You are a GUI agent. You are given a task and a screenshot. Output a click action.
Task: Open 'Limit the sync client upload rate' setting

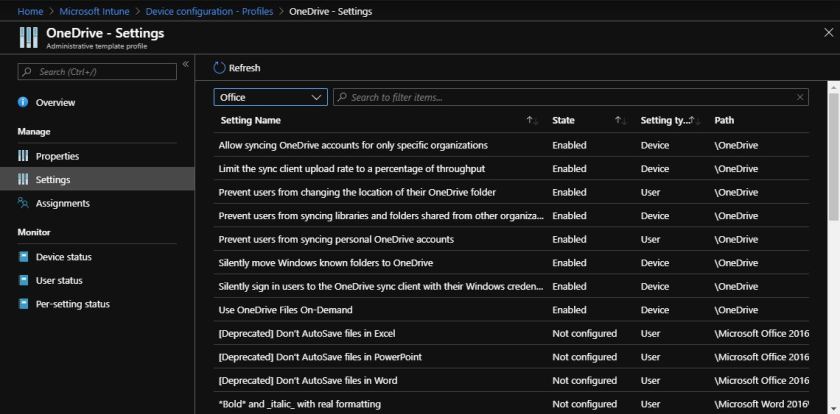[351, 169]
